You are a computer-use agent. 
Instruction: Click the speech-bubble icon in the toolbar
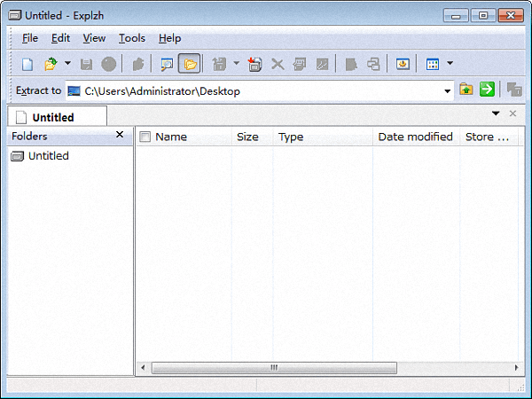(x=167, y=64)
